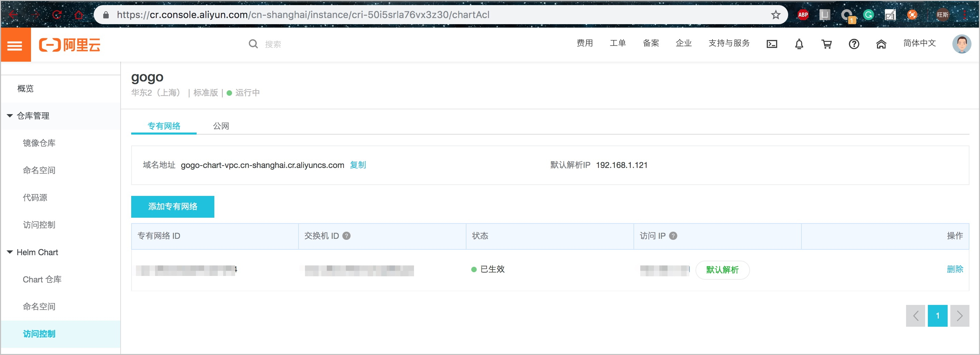
Task: Click the browser forward arrow
Action: tap(35, 14)
